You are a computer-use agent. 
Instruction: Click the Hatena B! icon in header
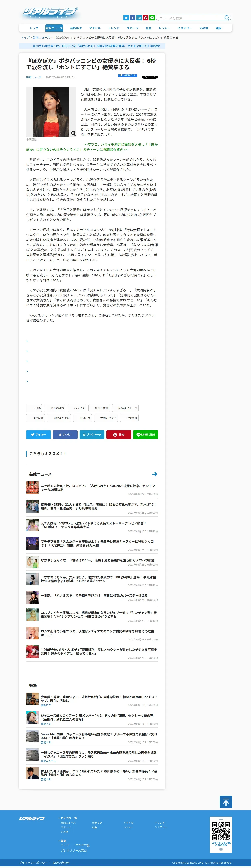click(x=139, y=18)
